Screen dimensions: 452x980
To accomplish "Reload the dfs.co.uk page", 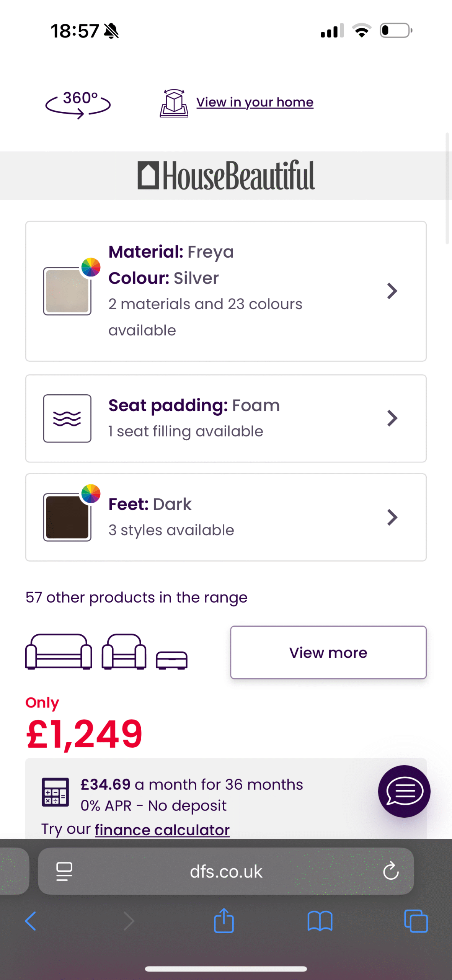I will [x=390, y=871].
